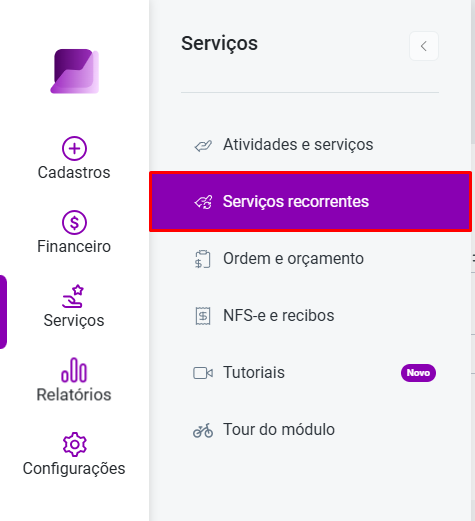Click the bicycle icon for Tour do módulo
This screenshot has width=475, height=521.
pyautogui.click(x=203, y=430)
